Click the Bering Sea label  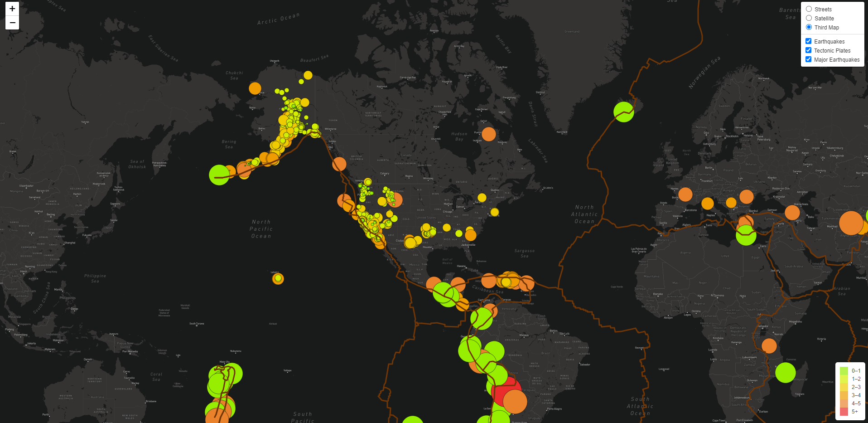point(229,144)
